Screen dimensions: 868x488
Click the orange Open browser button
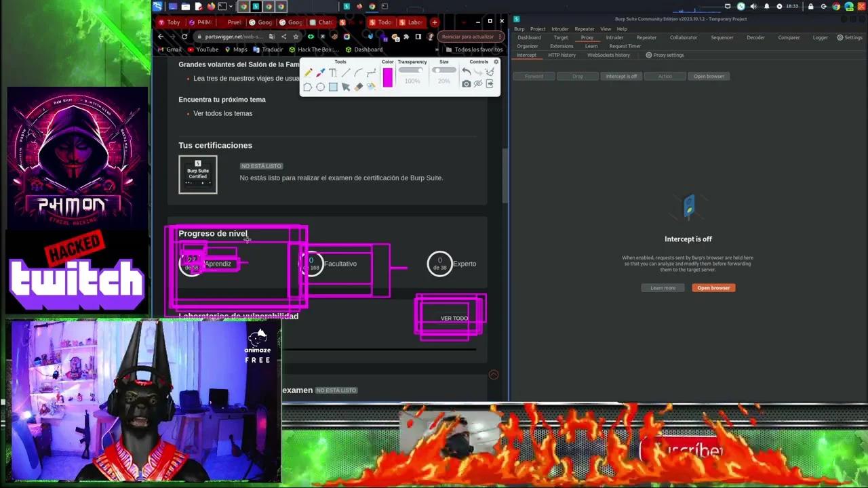(x=713, y=288)
